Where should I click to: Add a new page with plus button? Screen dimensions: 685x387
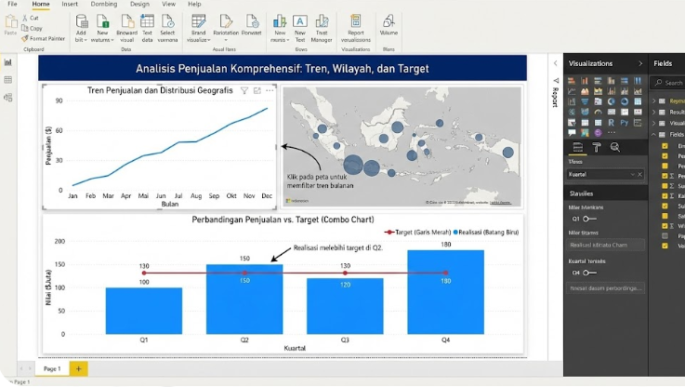click(79, 369)
